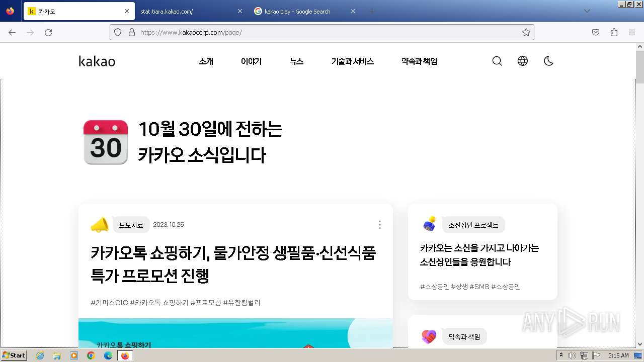Click the padlock site info icon
This screenshot has width=644, height=362.
point(132,32)
